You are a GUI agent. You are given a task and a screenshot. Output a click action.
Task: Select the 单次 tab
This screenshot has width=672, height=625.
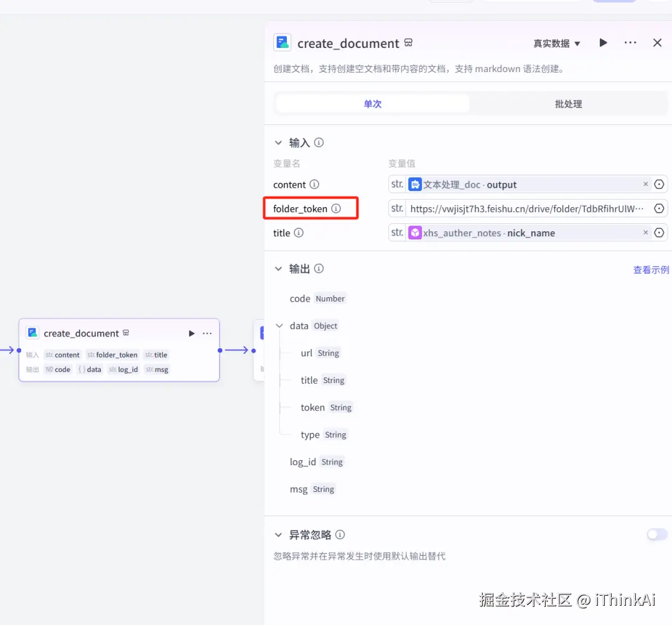pyautogui.click(x=372, y=104)
